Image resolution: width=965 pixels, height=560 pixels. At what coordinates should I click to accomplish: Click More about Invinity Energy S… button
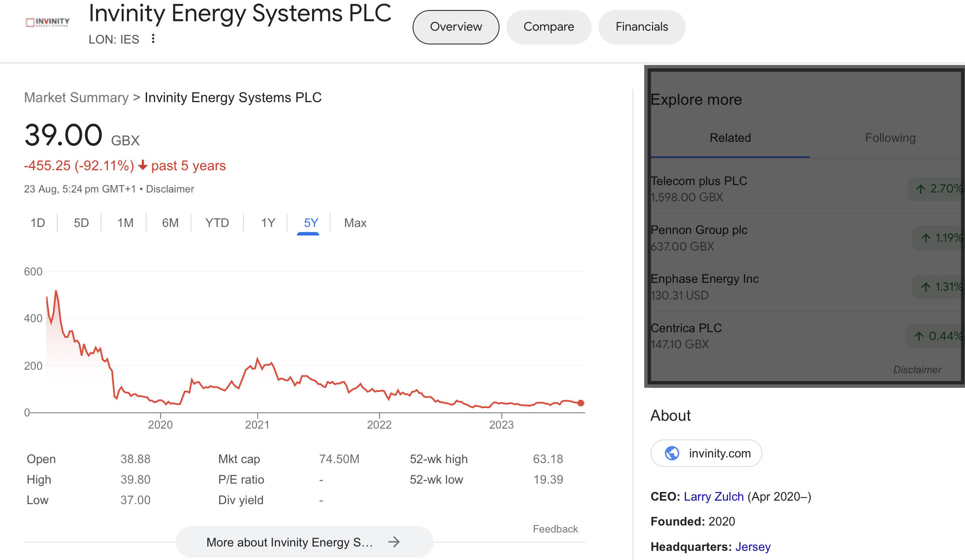point(304,542)
